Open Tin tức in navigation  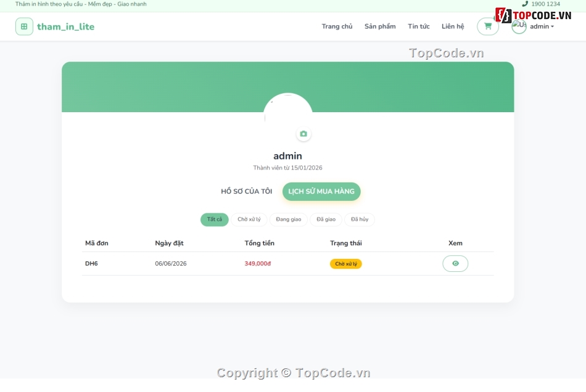coord(419,27)
